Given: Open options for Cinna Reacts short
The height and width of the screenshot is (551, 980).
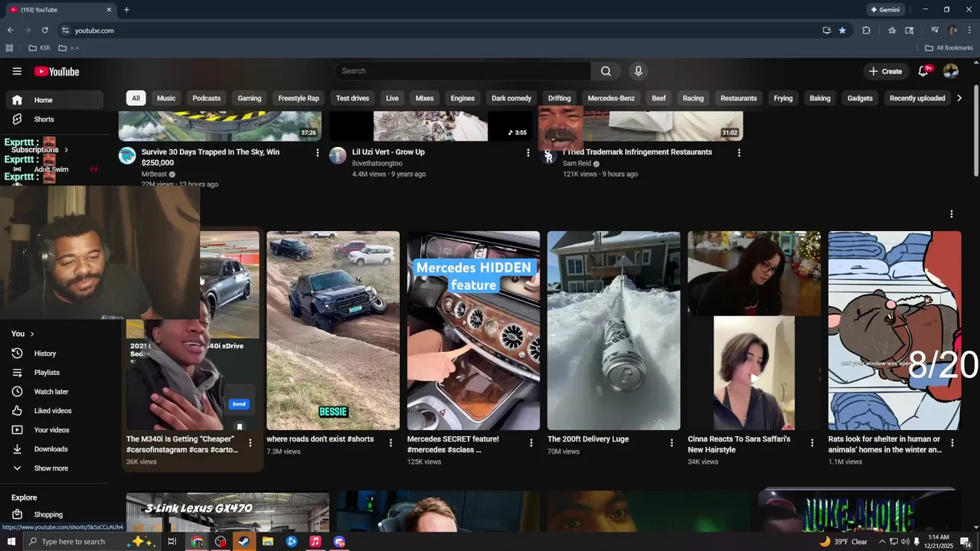Looking at the screenshot, I should 812,443.
